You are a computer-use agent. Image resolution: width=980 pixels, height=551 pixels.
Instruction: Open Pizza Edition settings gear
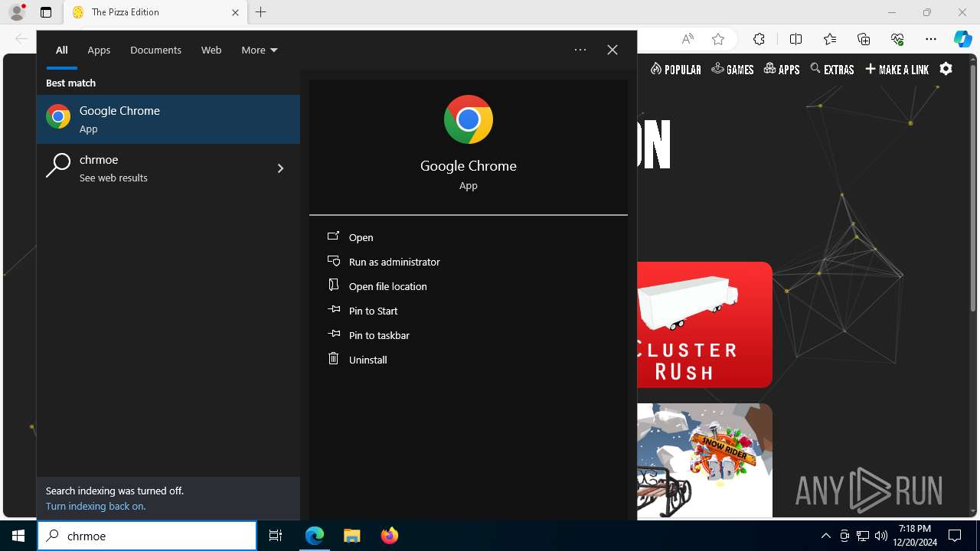(x=946, y=69)
